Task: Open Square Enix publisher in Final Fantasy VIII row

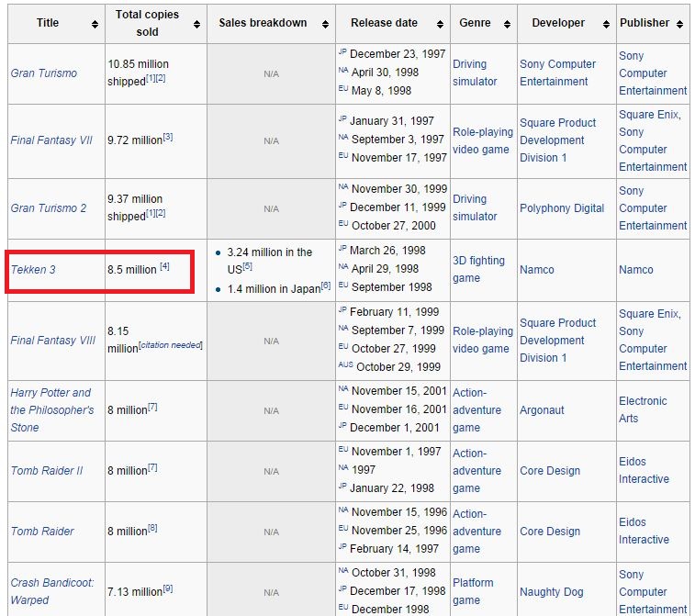Action: coord(649,314)
